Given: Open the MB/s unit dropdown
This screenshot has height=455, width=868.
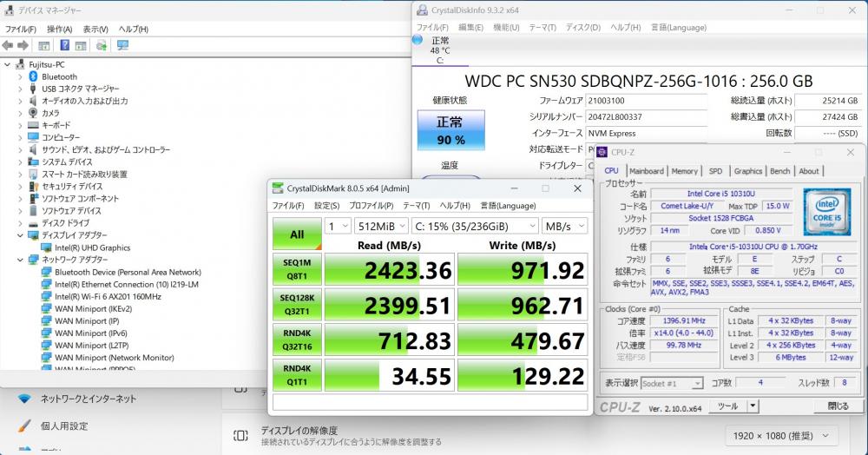Looking at the screenshot, I should tap(564, 226).
